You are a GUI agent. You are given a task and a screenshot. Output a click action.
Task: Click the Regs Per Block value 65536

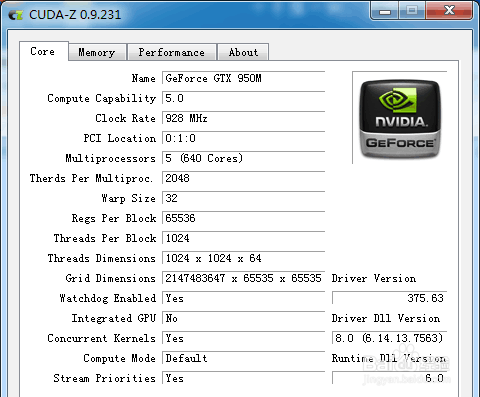coord(244,218)
